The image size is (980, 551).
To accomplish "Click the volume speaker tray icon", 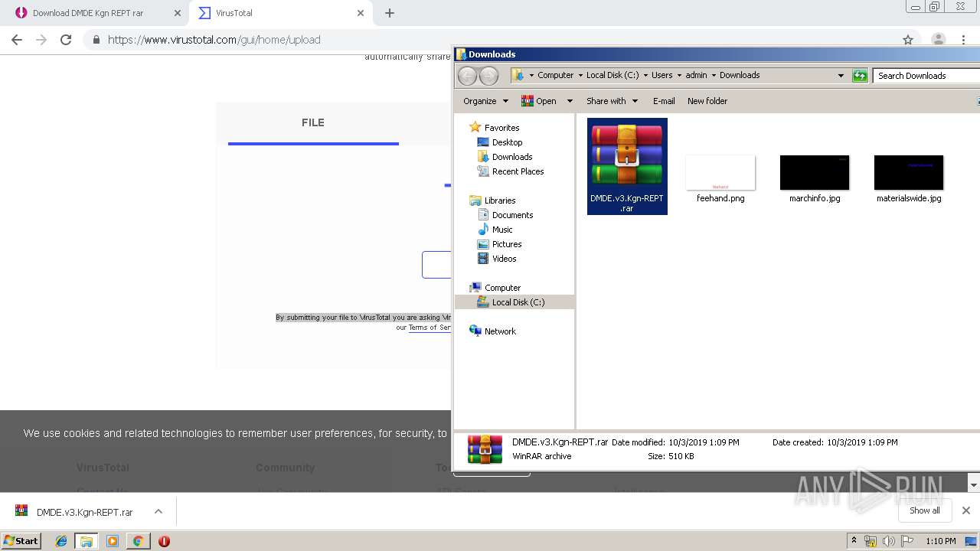I will point(888,541).
